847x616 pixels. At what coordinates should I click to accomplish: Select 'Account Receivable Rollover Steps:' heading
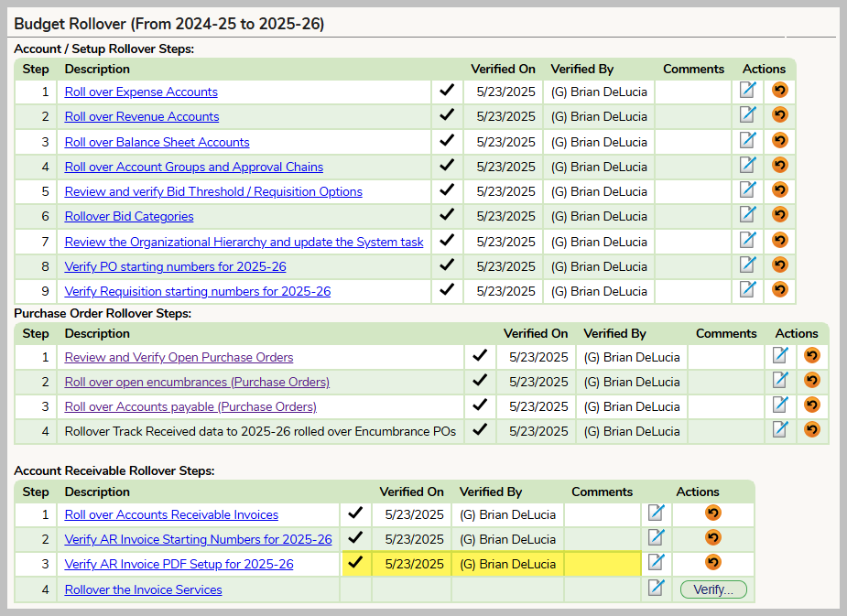click(114, 470)
